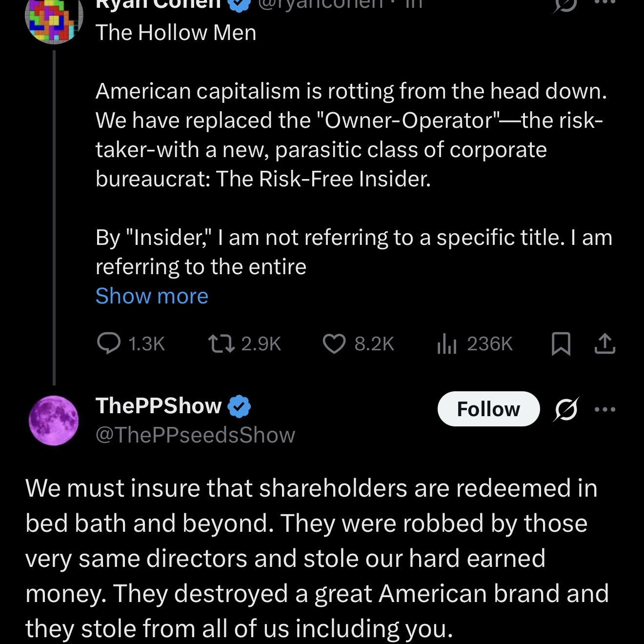644x644 pixels.
Task: Expand tweet with Show more
Action: coord(152,296)
